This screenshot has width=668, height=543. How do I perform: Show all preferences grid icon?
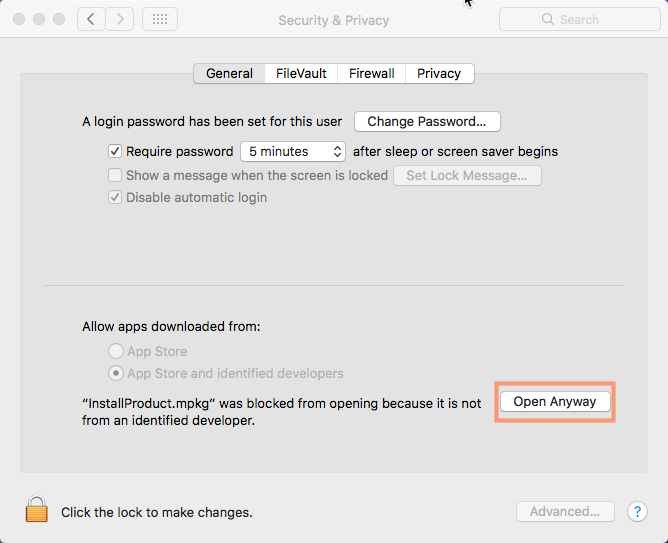160,19
